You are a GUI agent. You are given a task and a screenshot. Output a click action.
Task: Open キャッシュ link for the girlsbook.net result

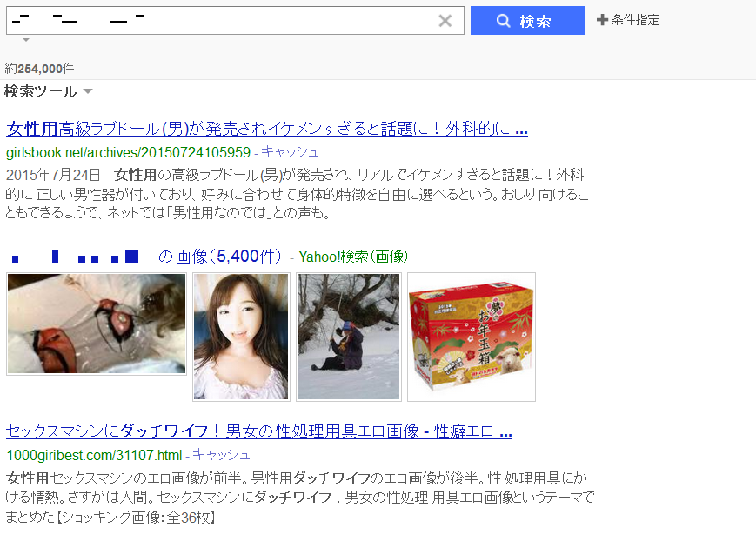[290, 152]
